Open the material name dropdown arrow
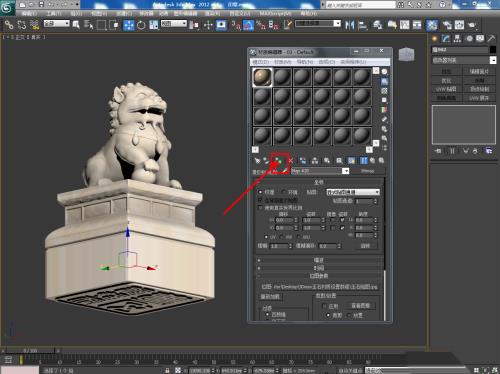The height and width of the screenshot is (374, 500). click(x=346, y=171)
